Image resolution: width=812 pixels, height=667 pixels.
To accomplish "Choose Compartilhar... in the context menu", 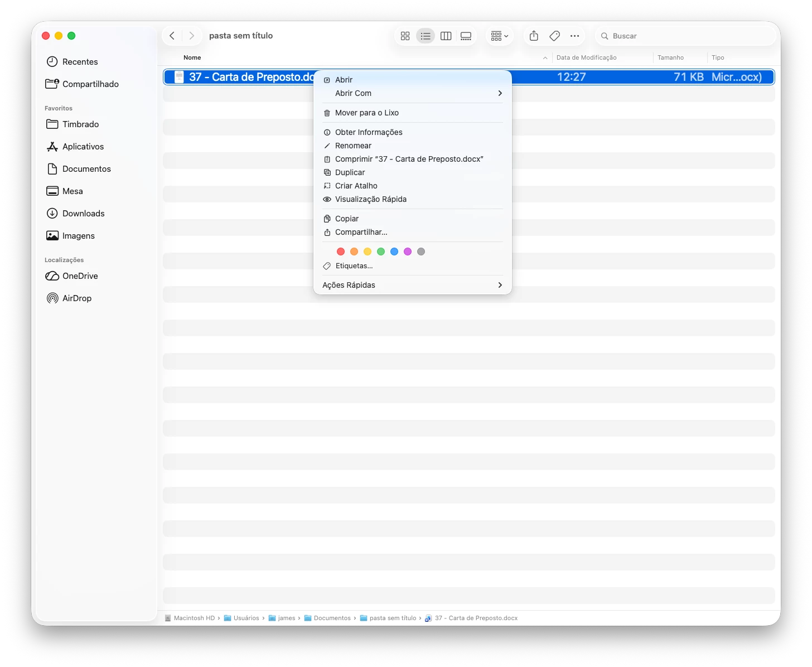I will (x=413, y=232).
